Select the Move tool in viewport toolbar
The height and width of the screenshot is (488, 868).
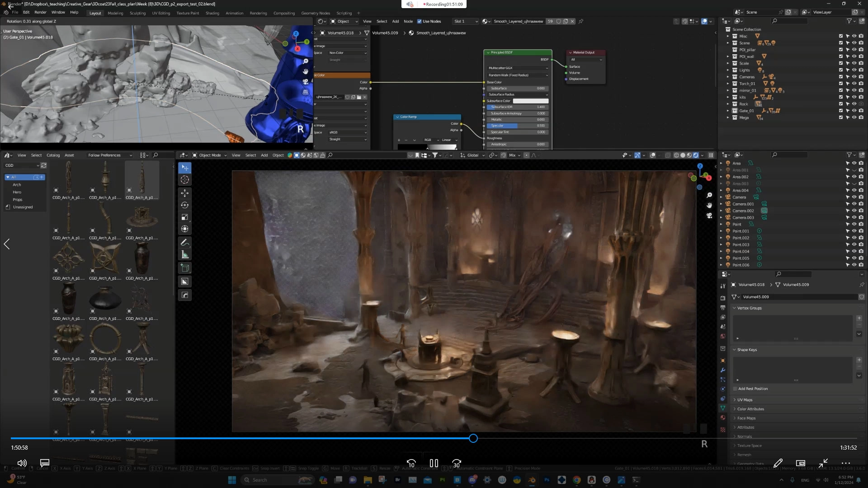[184, 193]
